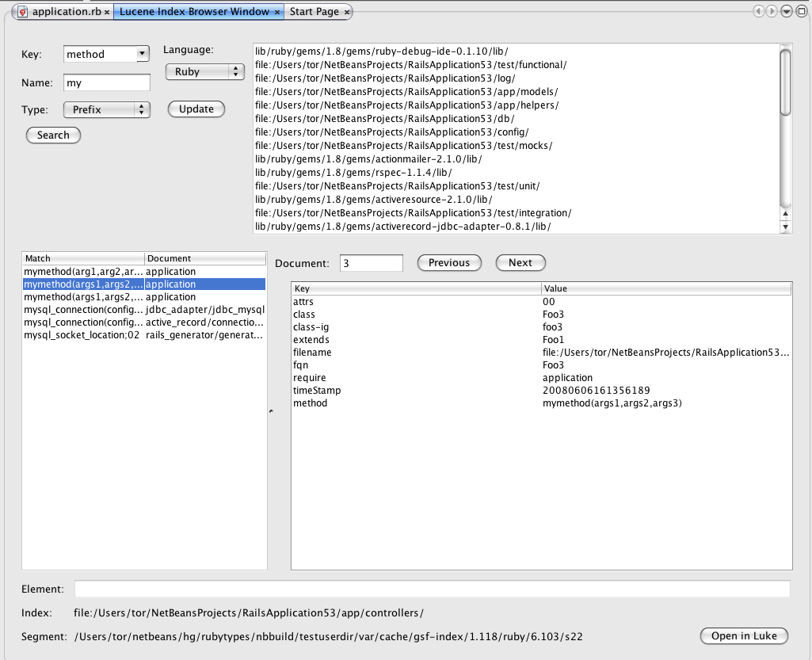The image size is (812, 660).
Task: Click the index list scroll up arrow
Action: pos(786,213)
